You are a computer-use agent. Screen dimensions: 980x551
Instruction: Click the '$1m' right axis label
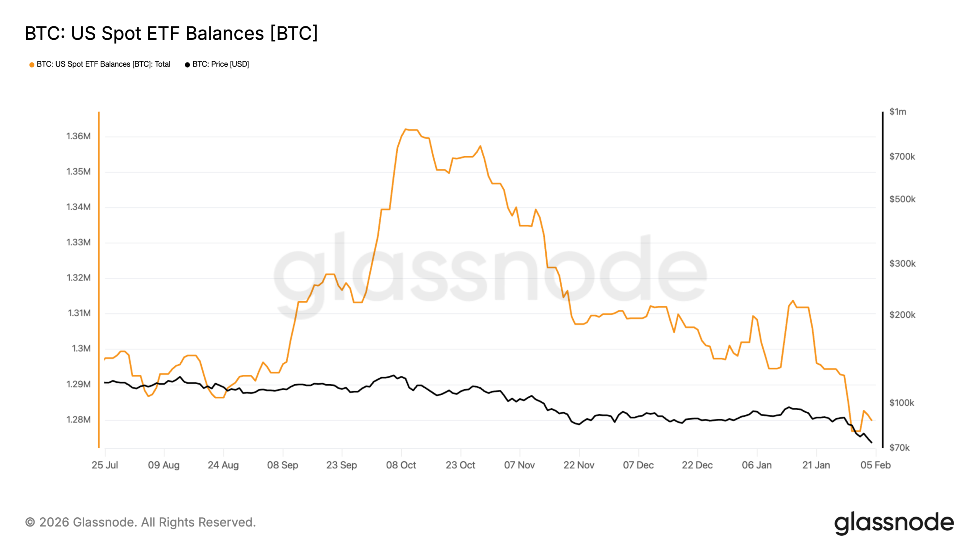[x=898, y=112]
